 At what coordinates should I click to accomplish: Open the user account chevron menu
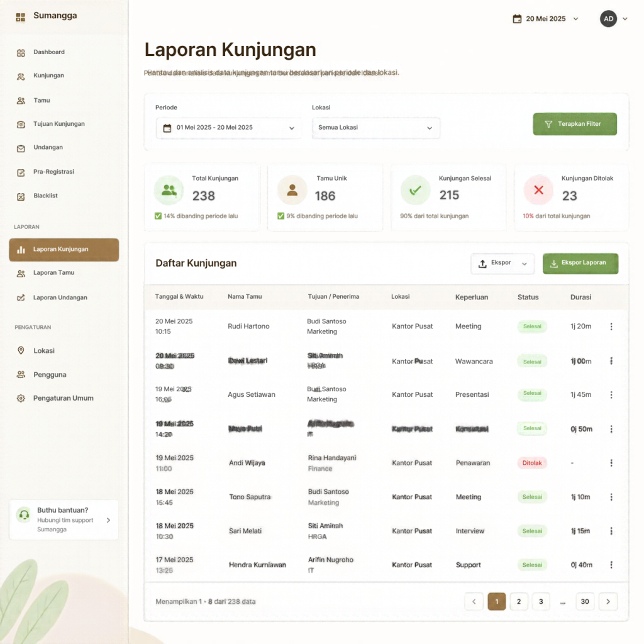coord(625,19)
